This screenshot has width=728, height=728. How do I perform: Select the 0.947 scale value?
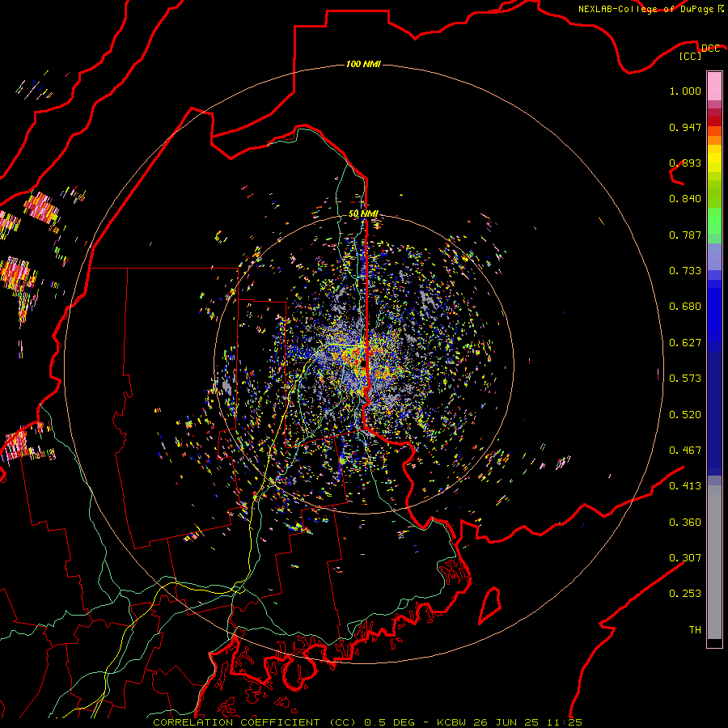[x=685, y=127]
